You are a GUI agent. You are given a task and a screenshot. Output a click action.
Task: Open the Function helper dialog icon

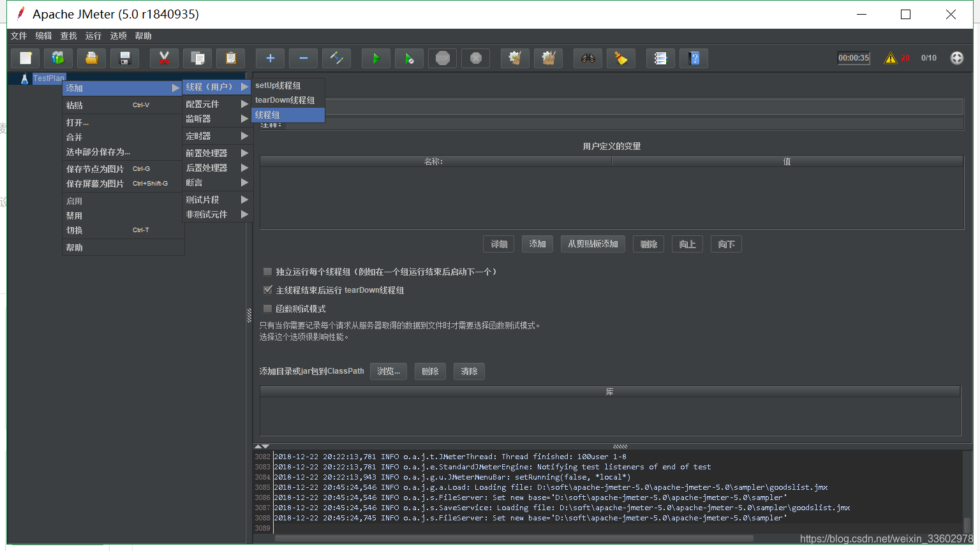(x=660, y=58)
